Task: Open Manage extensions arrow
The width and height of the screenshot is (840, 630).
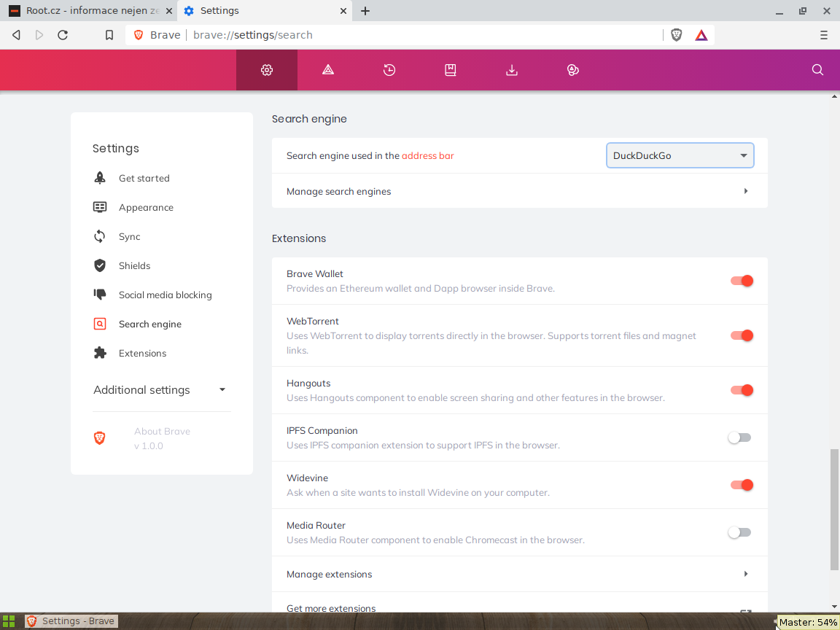Action: pos(746,574)
